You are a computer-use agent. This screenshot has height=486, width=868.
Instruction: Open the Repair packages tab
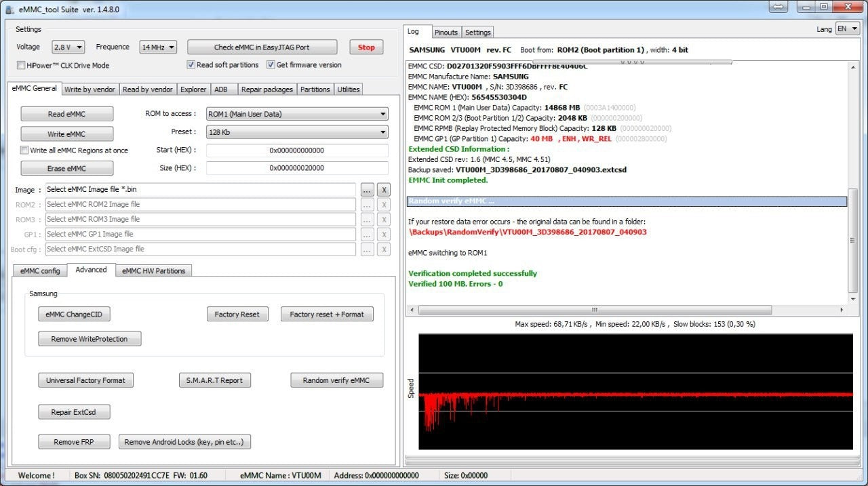(x=267, y=89)
